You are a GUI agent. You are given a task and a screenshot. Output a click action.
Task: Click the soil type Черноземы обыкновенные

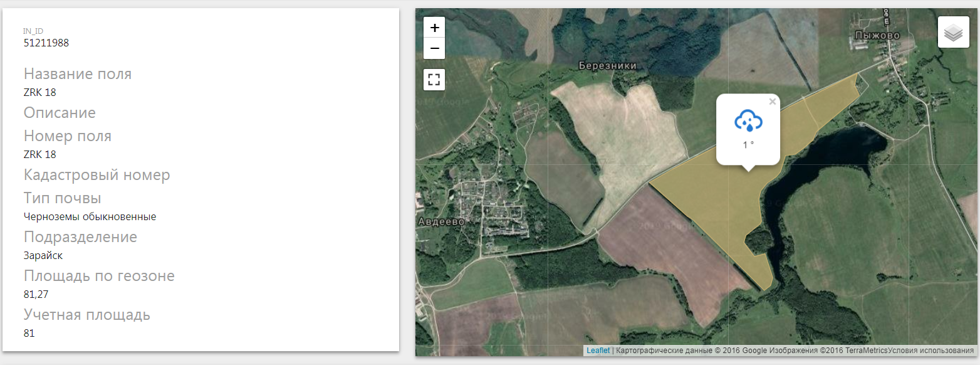(x=90, y=216)
